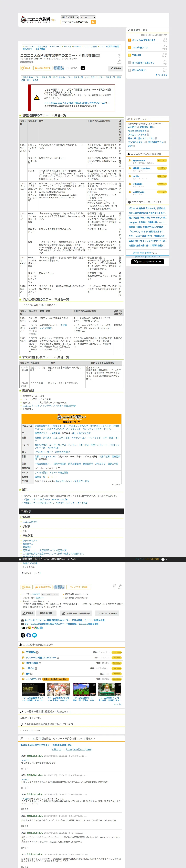This screenshot has width=186, height=868.
Task: Open チャンネル tab in the dark nav bar
Action: (45, 559)
